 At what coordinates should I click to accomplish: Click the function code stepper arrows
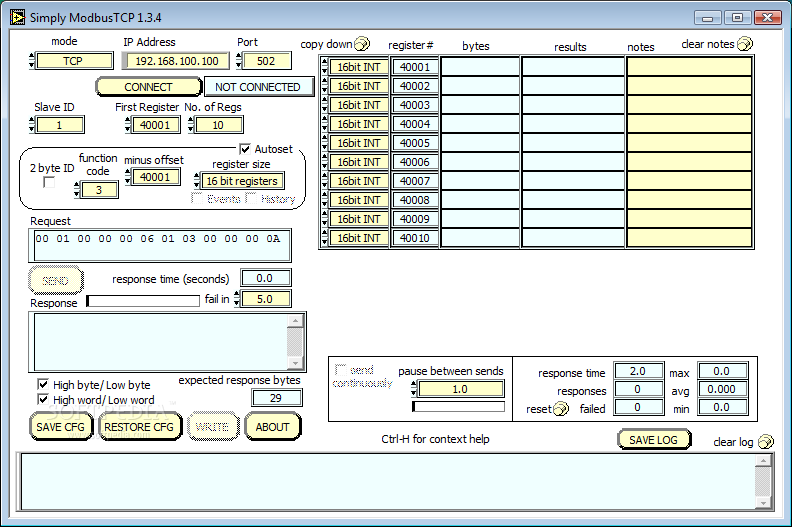tap(77, 189)
